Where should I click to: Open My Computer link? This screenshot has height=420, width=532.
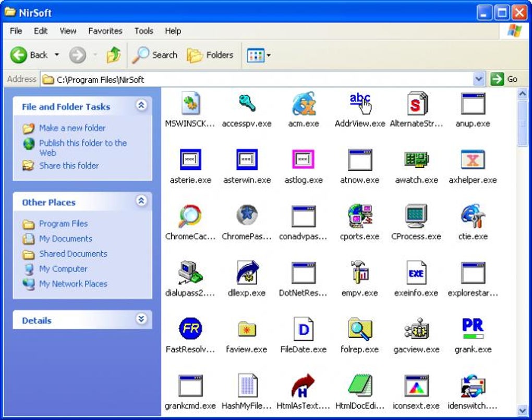63,269
